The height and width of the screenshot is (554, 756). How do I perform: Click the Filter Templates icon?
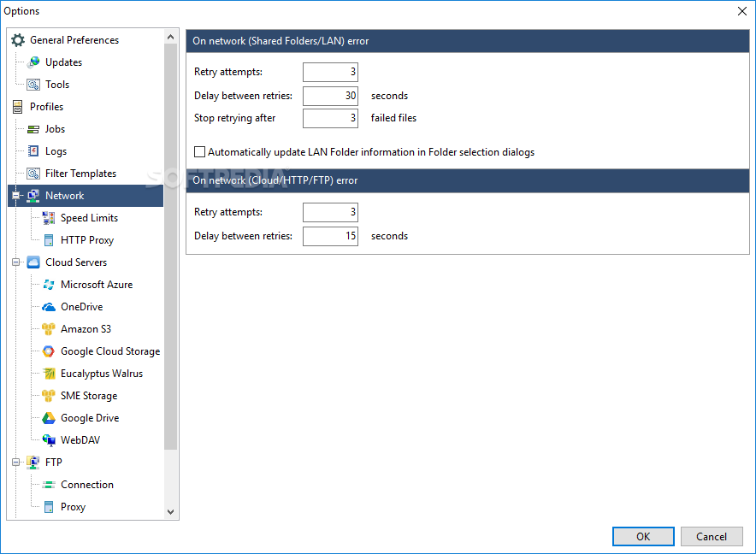point(33,174)
